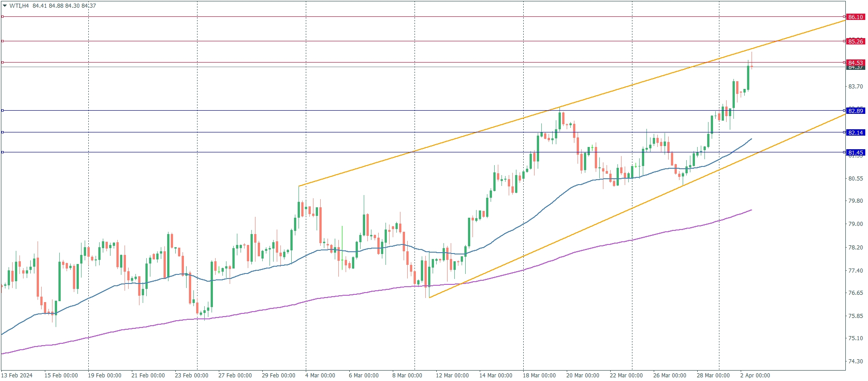Click the 13 Feb 2024 date label

pyautogui.click(x=17, y=375)
